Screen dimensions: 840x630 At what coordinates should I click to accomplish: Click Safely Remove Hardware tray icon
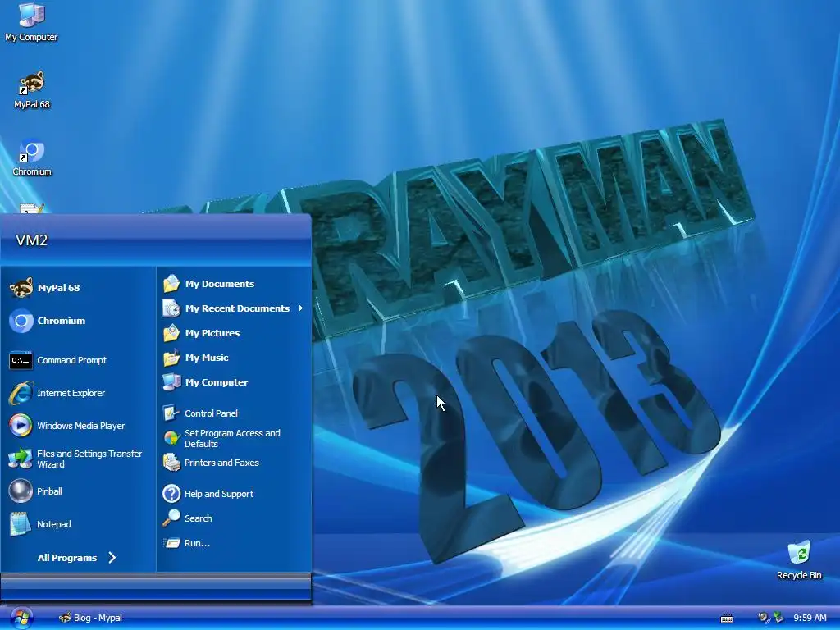778,618
